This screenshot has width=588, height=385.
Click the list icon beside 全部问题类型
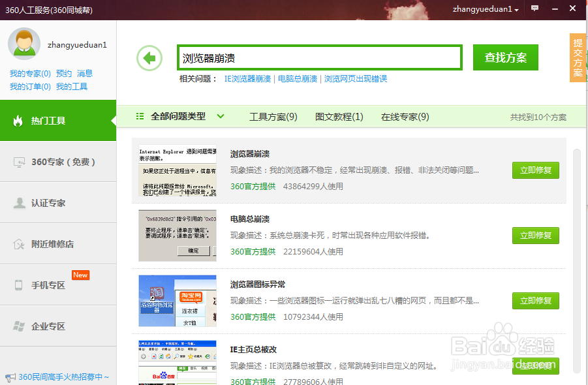pyautogui.click(x=140, y=116)
